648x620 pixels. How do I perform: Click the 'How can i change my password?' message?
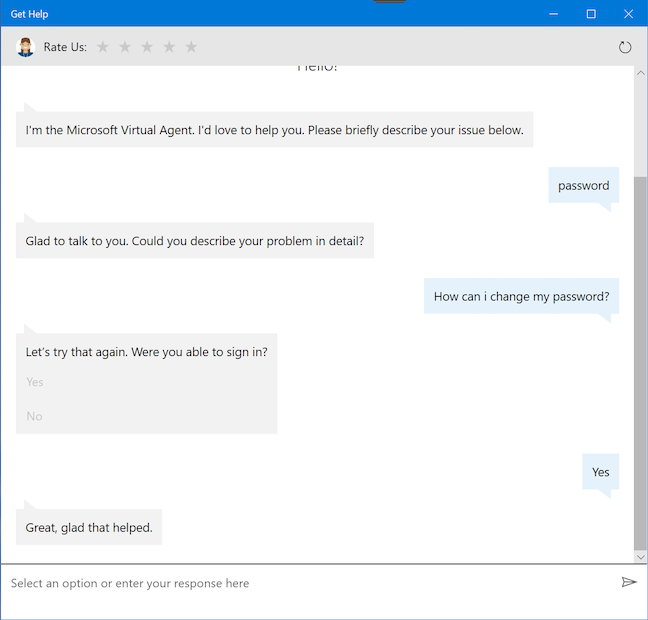coord(521,297)
